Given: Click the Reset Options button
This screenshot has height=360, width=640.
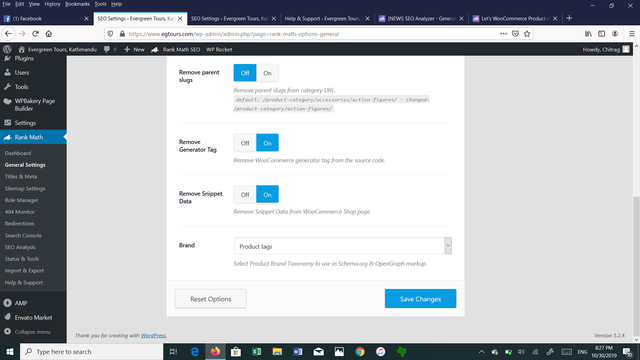Looking at the screenshot, I should click(211, 299).
